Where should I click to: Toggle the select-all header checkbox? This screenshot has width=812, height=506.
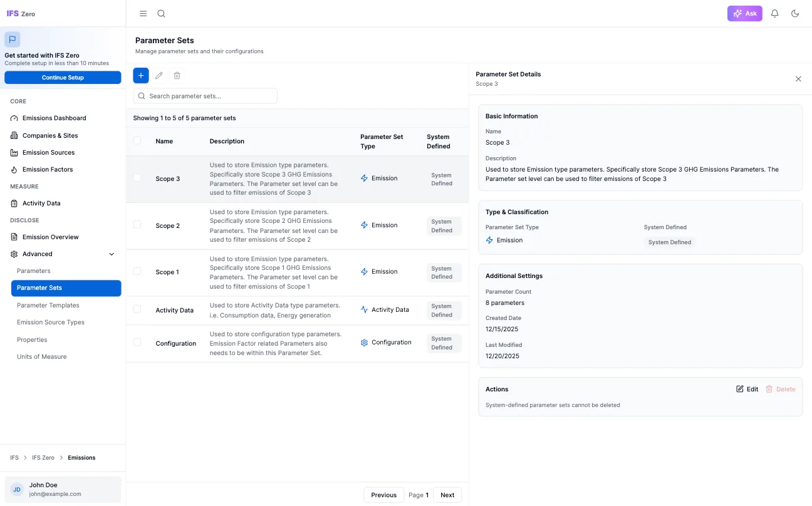click(x=137, y=141)
